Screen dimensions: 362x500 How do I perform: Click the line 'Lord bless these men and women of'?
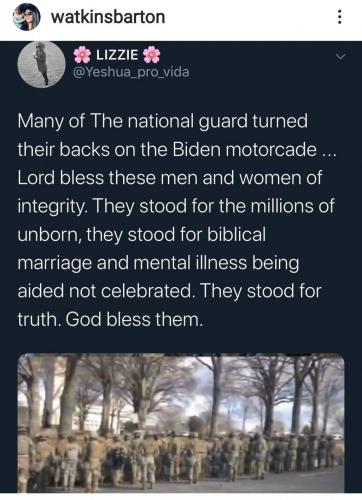pos(170,178)
